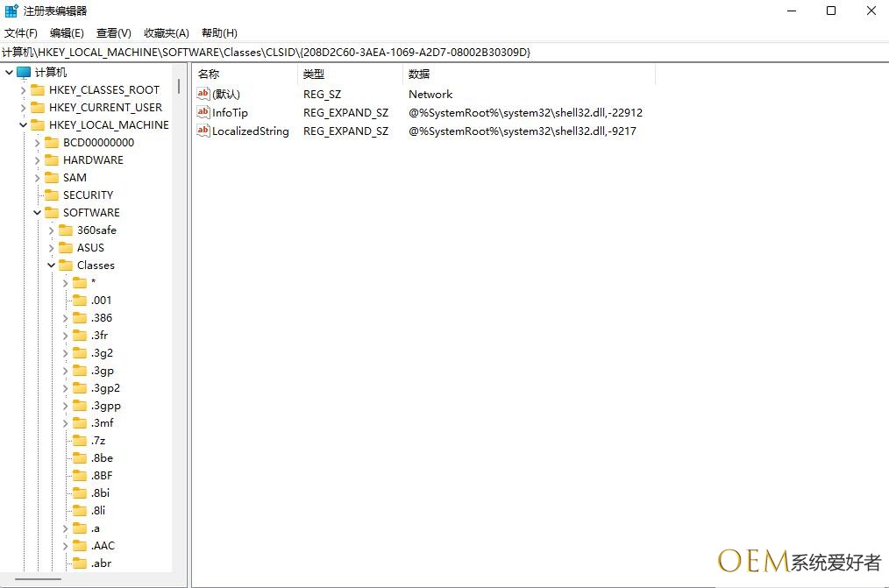This screenshot has height=588, width=889.
Task: Click the 360safe folder icon
Action: click(x=66, y=230)
